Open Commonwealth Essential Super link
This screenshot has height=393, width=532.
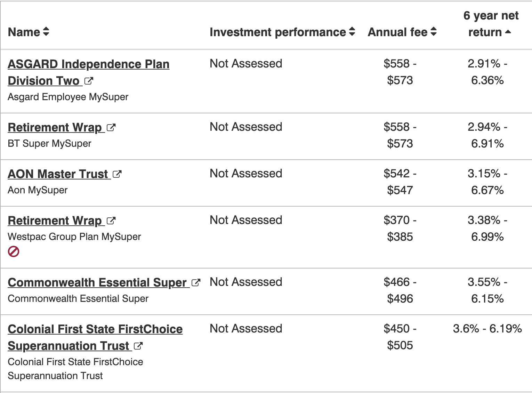coord(97,283)
